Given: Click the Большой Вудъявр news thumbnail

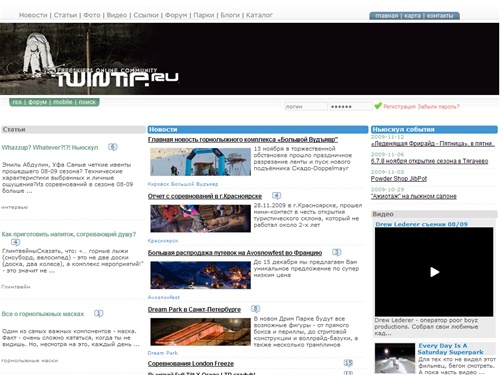Looking at the screenshot, I should point(200,162).
